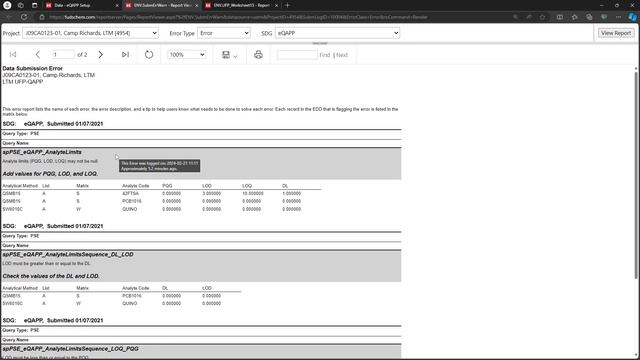This screenshot has width=640, height=360.
Task: Expand the save/export format arrow
Action: tap(236, 56)
